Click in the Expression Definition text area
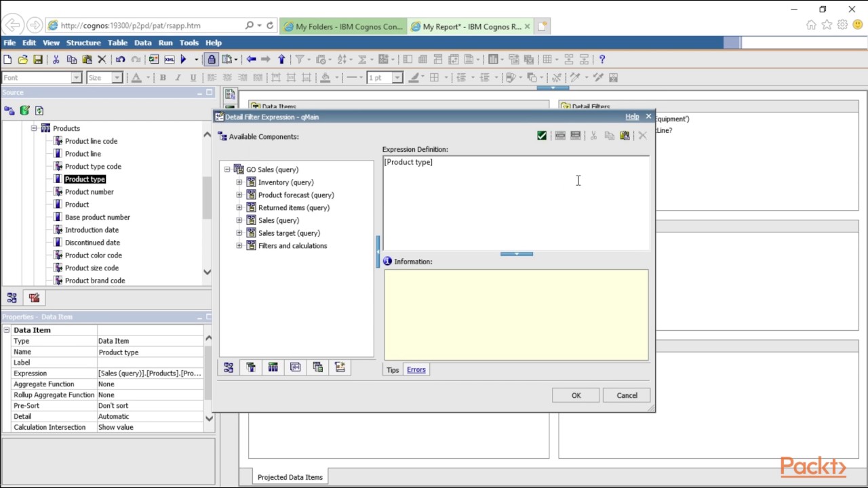This screenshot has height=488, width=868. point(516,203)
